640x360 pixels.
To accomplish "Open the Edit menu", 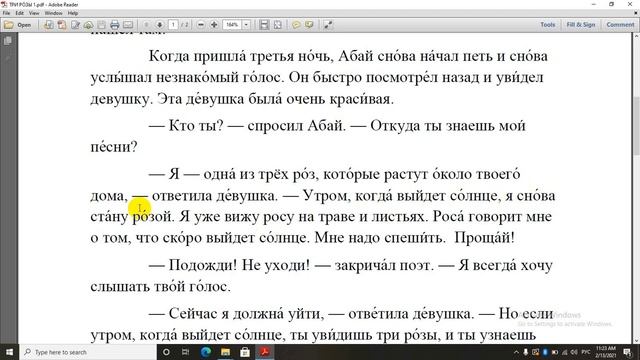I will point(20,13).
